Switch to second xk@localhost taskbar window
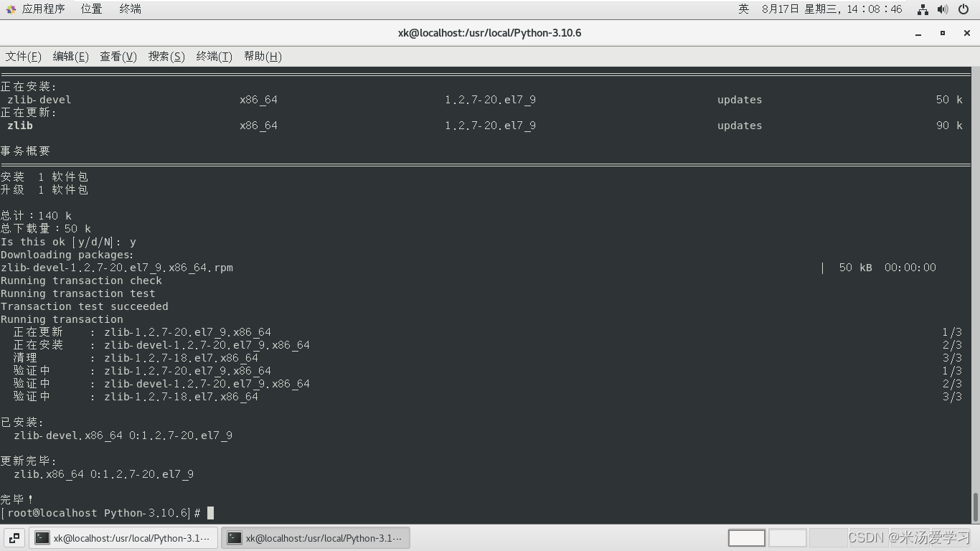This screenshot has height=551, width=980. coord(316,538)
